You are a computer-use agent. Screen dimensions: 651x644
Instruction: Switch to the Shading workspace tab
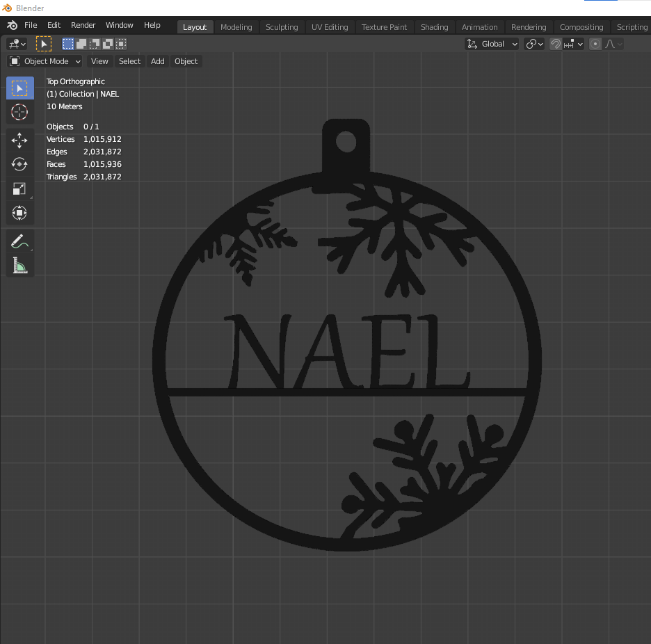pyautogui.click(x=434, y=27)
